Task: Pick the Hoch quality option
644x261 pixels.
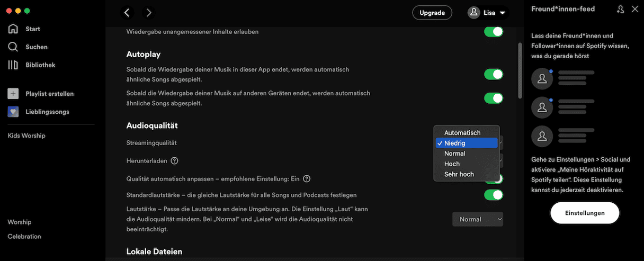Action: point(452,164)
